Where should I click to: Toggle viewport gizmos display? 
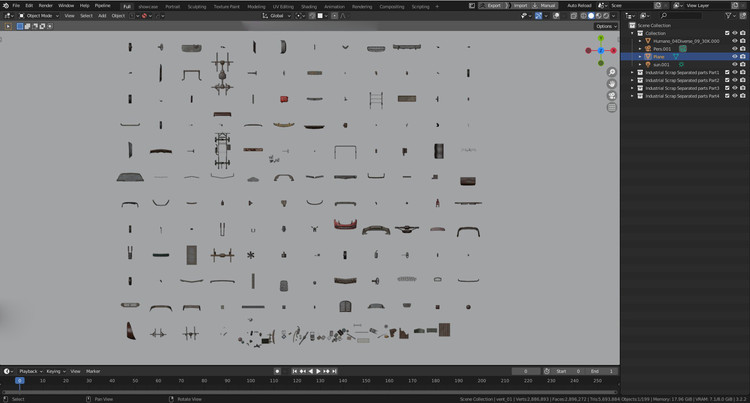tap(539, 16)
